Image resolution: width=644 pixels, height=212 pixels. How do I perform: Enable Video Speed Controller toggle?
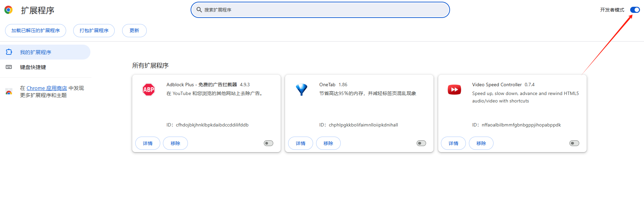574,143
